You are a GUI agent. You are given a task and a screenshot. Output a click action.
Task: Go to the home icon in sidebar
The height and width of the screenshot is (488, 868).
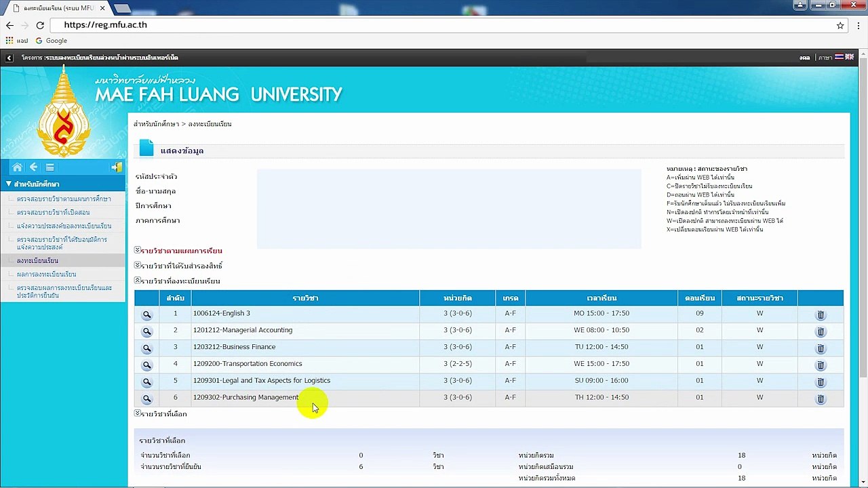(x=17, y=167)
